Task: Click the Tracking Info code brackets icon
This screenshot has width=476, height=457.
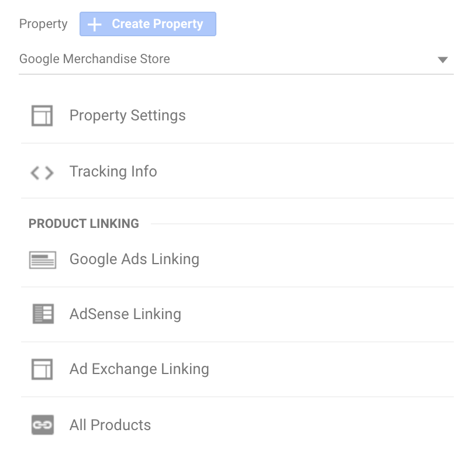Action: 42,172
